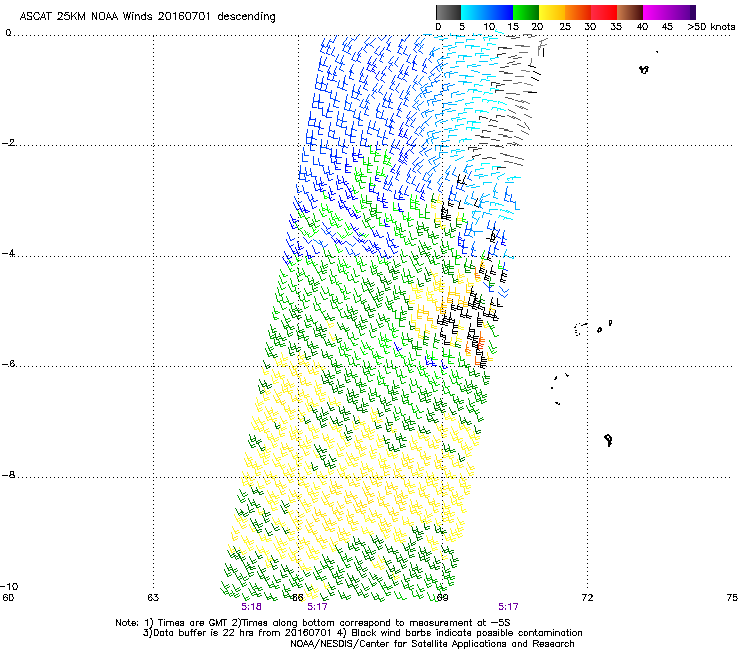Click the "-4" latitude axis label
The width and height of the screenshot is (740, 650).
coord(8,253)
